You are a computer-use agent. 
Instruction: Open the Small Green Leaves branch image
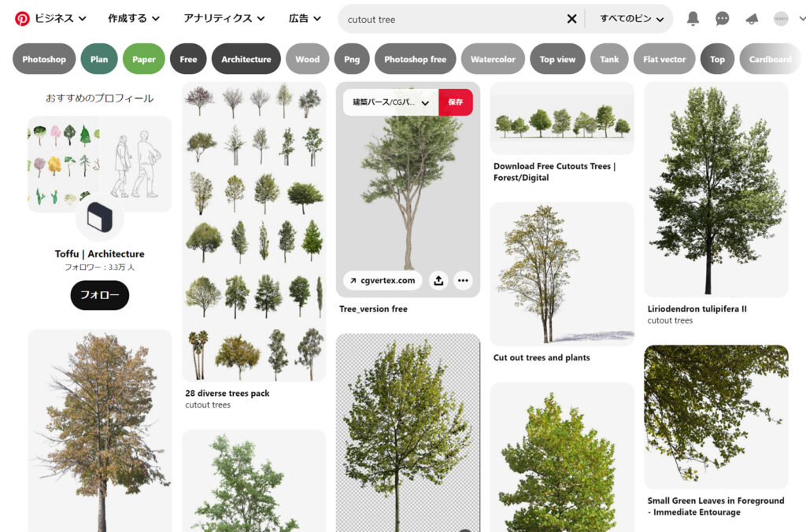click(716, 417)
